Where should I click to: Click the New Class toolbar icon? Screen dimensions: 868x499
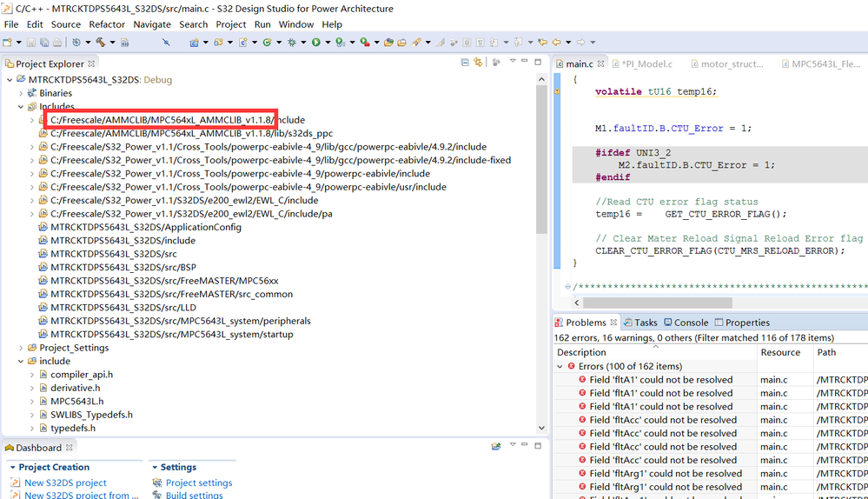(x=267, y=42)
